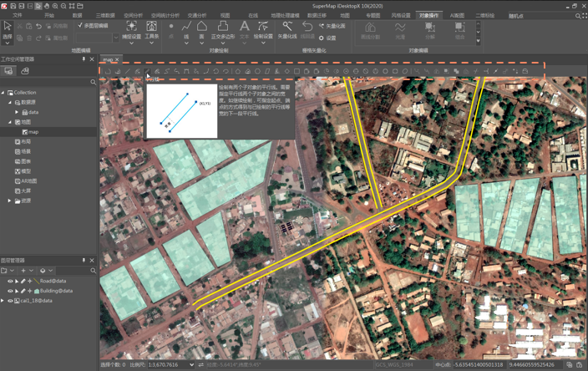This screenshot has height=371, width=588.
Task: Expand the data node under datasource
Action: pyautogui.click(x=17, y=112)
